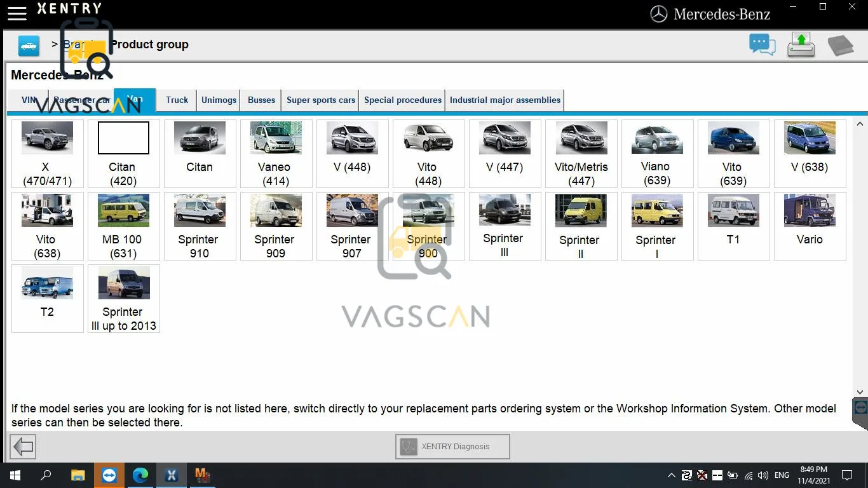Choose the Citan tile without model number
This screenshot has width=868, height=488.
coord(200,154)
